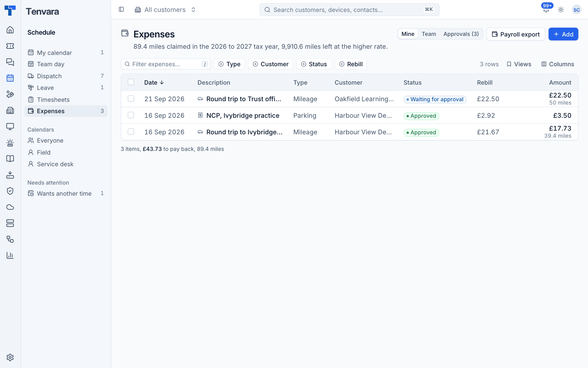Open Dispatch in Schedule sidebar
Viewport: 588px width, 368px height.
point(66,76)
